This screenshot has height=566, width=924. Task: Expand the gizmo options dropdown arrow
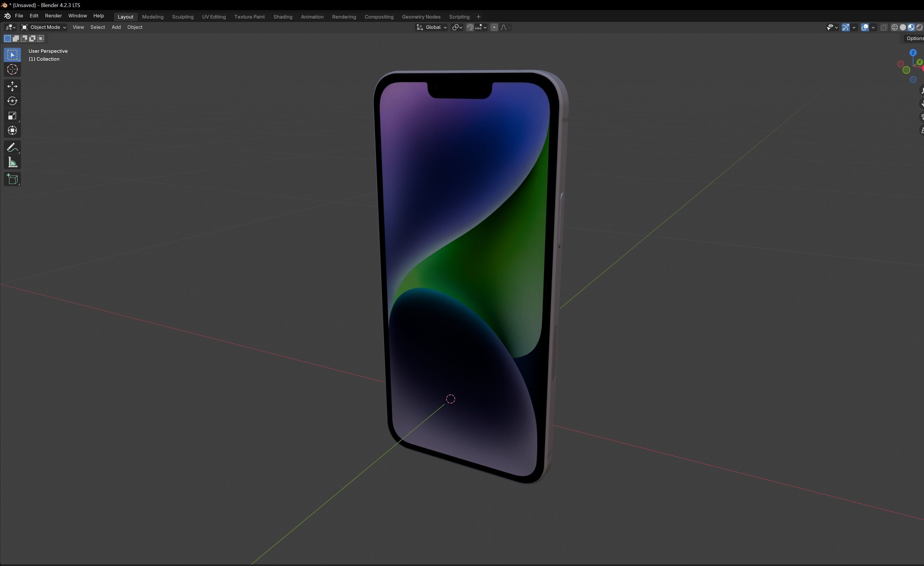854,27
